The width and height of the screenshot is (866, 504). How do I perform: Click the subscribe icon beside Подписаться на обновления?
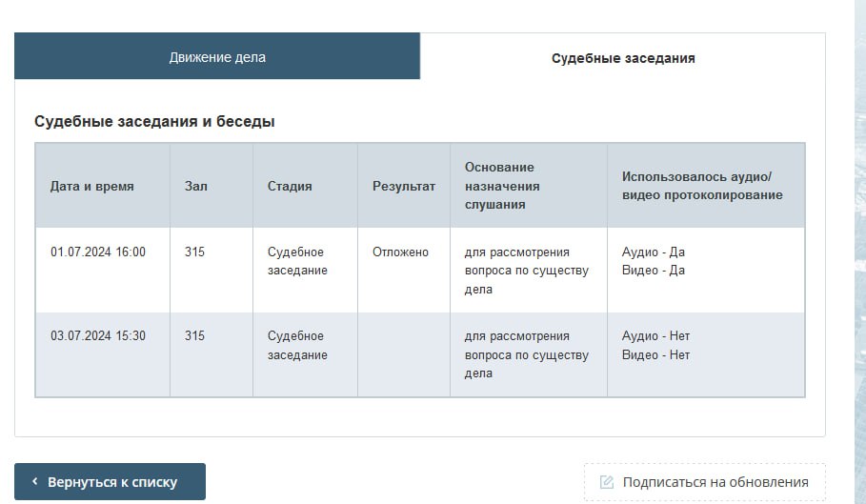click(x=607, y=482)
